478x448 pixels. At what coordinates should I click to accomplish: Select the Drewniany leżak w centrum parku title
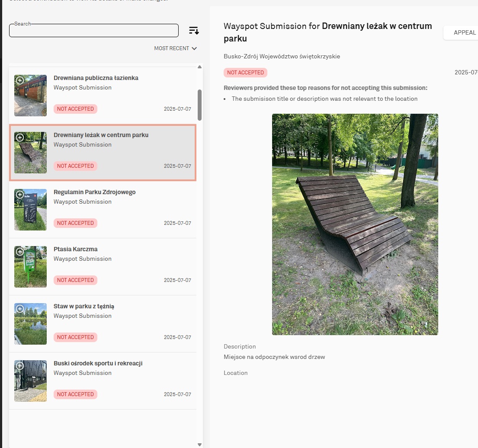pos(101,135)
